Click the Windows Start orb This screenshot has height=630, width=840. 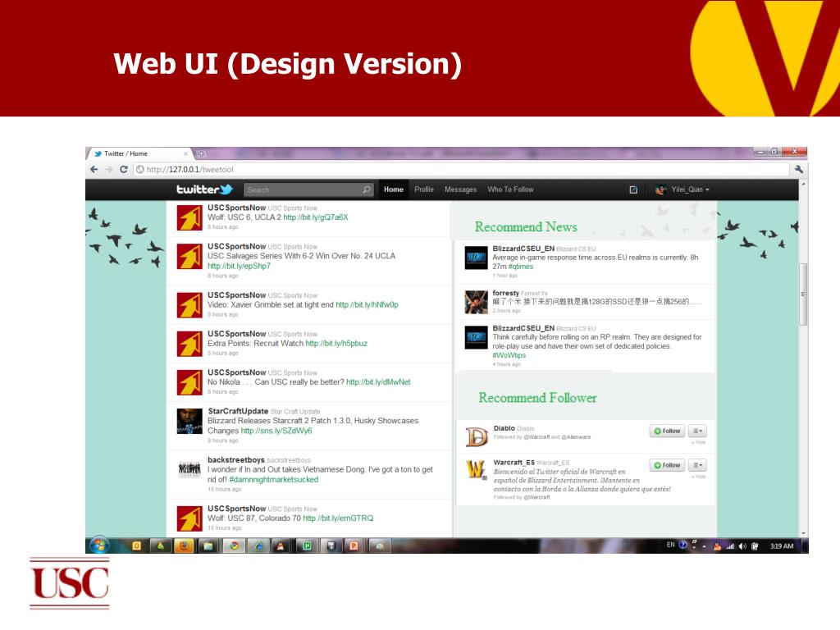point(99,546)
